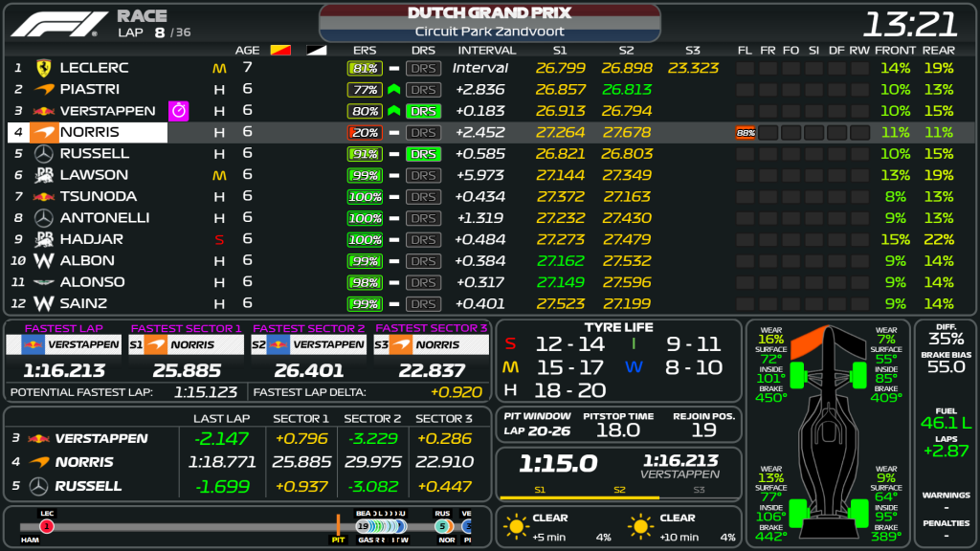
Task: Click Tsunoda's Red Bull team logo
Action: point(43,197)
